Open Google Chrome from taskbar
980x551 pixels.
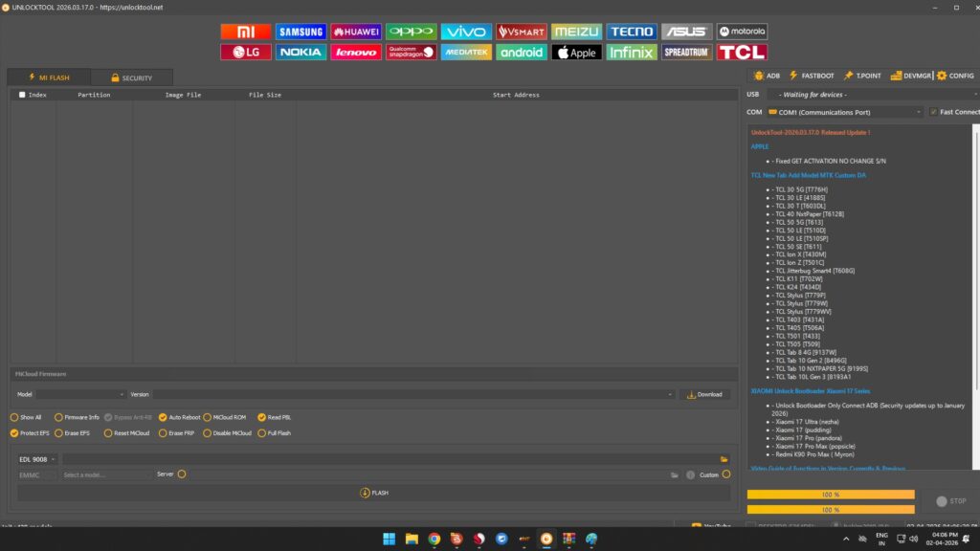click(x=434, y=539)
